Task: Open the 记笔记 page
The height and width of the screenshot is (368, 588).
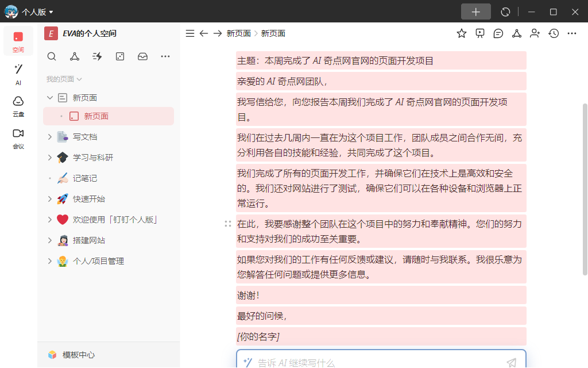Action: 85,178
